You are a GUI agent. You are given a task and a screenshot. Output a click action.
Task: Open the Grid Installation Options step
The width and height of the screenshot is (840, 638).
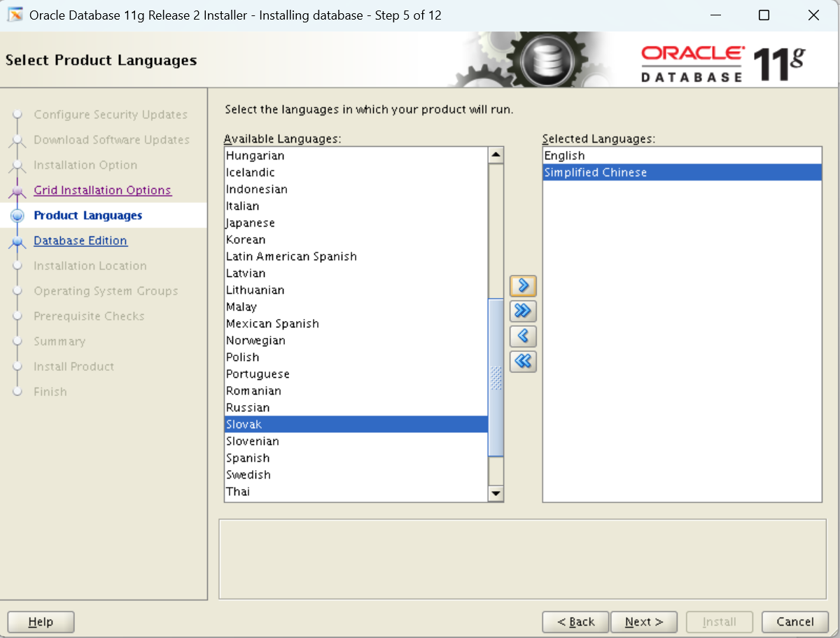pyautogui.click(x=102, y=190)
